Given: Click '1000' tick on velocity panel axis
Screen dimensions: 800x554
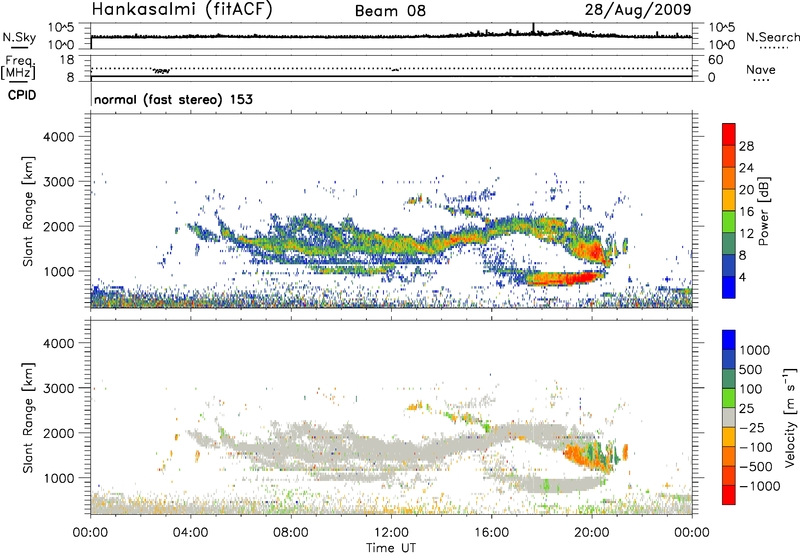Looking at the screenshot, I should (59, 478).
